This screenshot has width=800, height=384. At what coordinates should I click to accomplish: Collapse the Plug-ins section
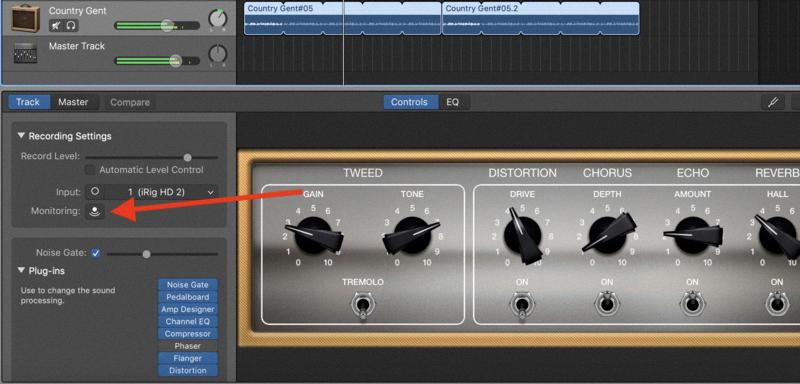click(21, 270)
